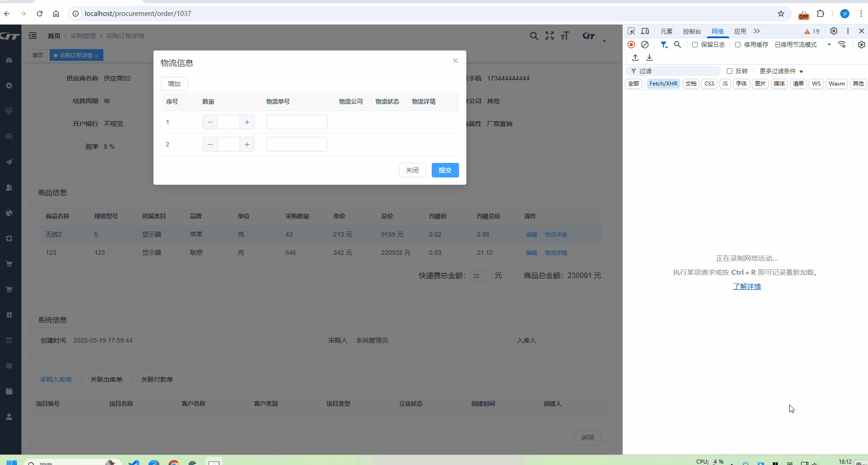Clear the network log
The width and height of the screenshot is (868, 465).
pyautogui.click(x=645, y=45)
